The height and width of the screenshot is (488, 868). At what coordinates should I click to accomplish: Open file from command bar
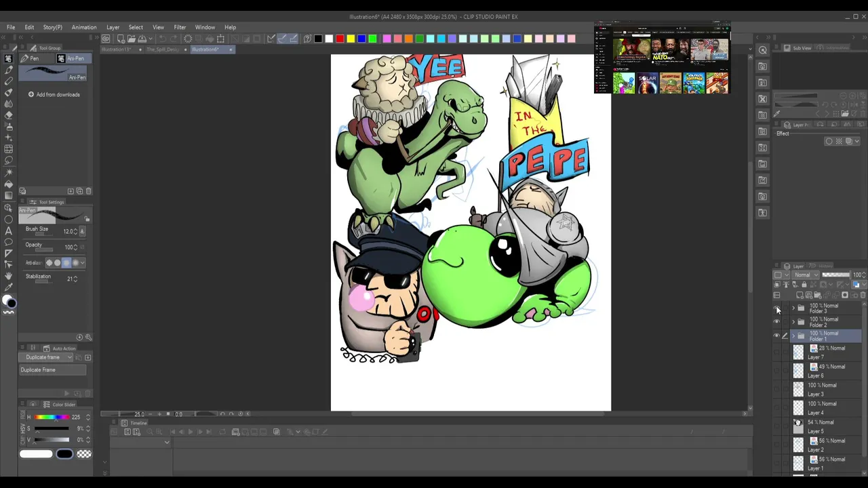[x=132, y=39]
